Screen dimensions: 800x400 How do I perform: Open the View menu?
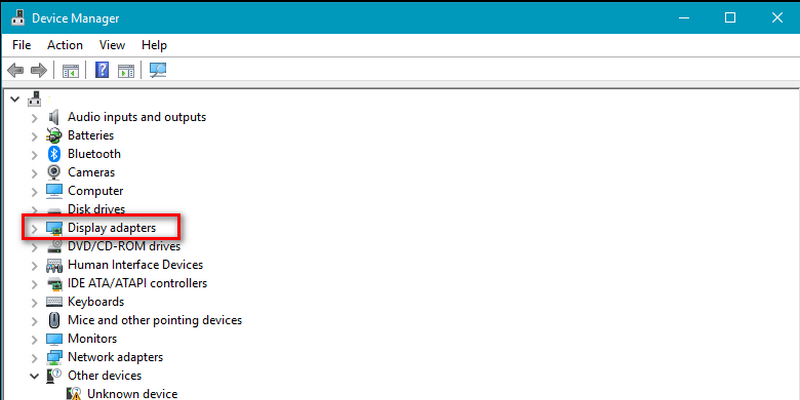(112, 45)
